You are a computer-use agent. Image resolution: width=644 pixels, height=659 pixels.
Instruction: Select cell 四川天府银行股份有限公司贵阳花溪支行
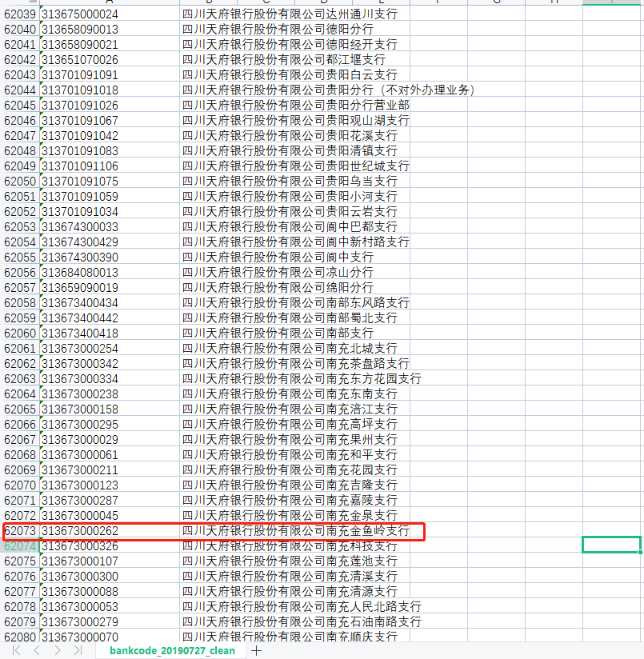(x=290, y=136)
